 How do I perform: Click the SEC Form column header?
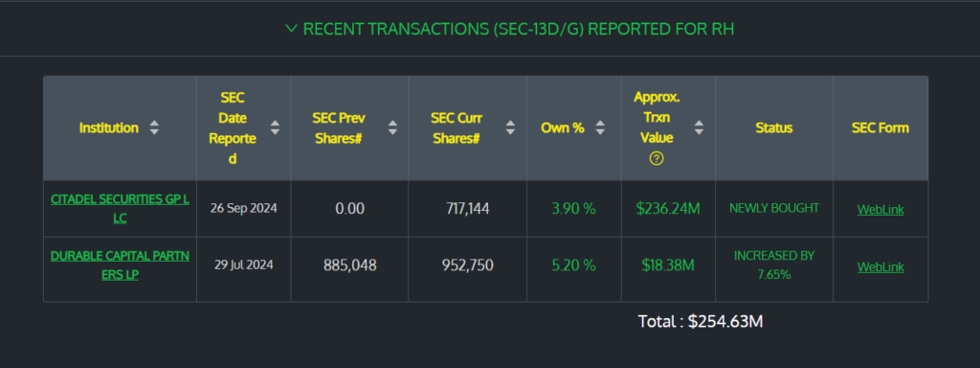(880, 128)
